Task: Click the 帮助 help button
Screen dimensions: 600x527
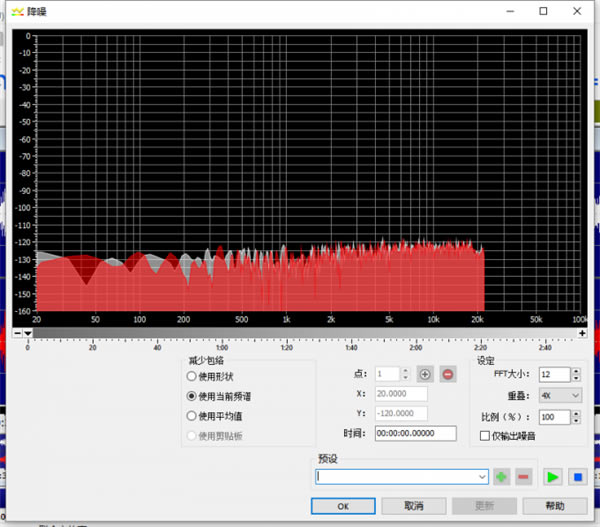Action: pyautogui.click(x=555, y=506)
